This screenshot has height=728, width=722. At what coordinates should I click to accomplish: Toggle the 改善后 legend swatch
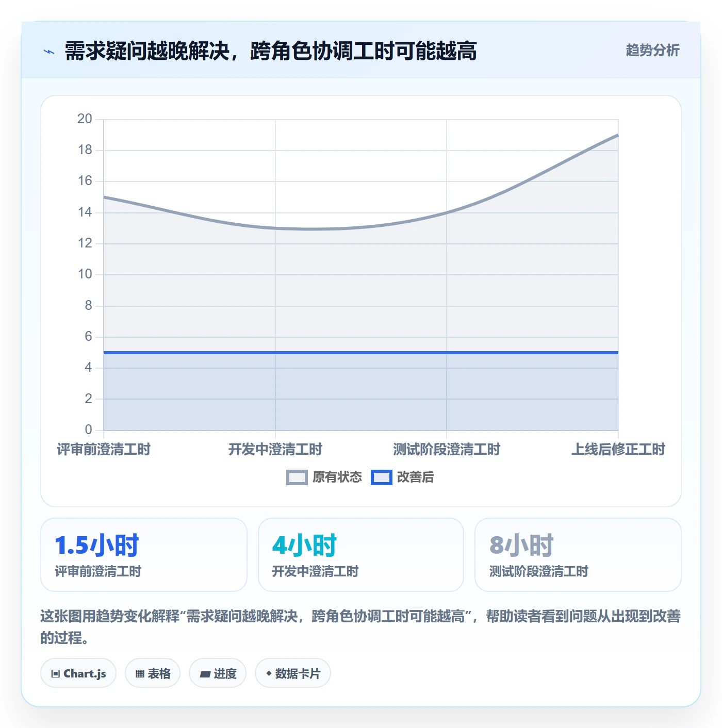click(382, 477)
